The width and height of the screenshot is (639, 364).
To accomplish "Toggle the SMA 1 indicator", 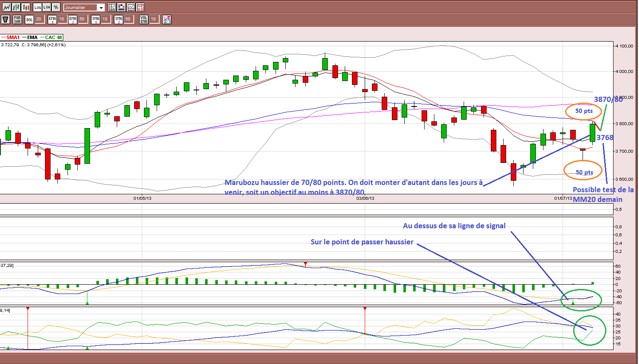I will [96, 20].
